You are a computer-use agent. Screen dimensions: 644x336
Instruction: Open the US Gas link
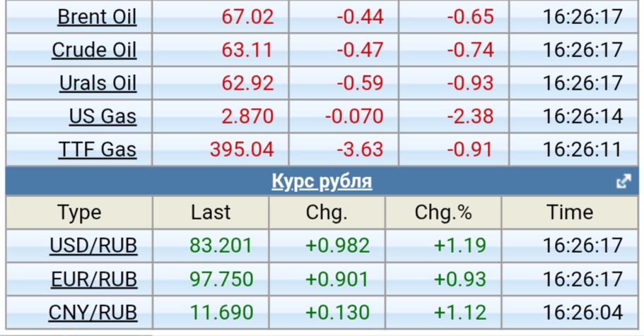(x=103, y=116)
